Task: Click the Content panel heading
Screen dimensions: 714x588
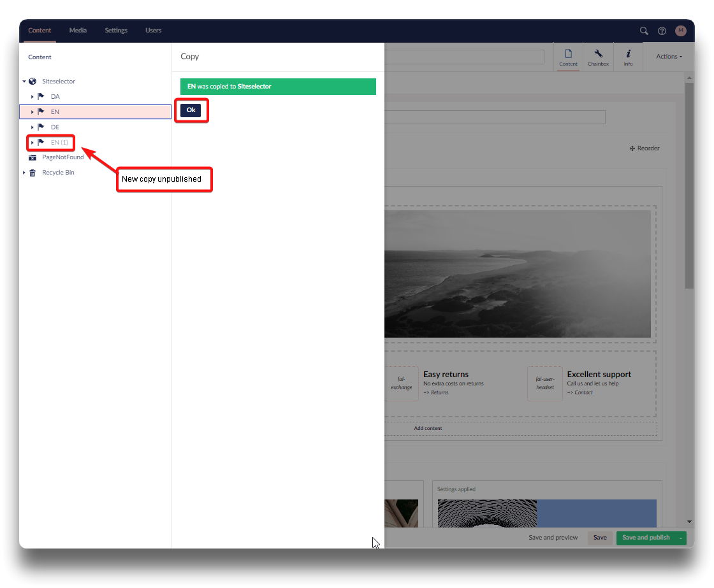Action: (40, 57)
